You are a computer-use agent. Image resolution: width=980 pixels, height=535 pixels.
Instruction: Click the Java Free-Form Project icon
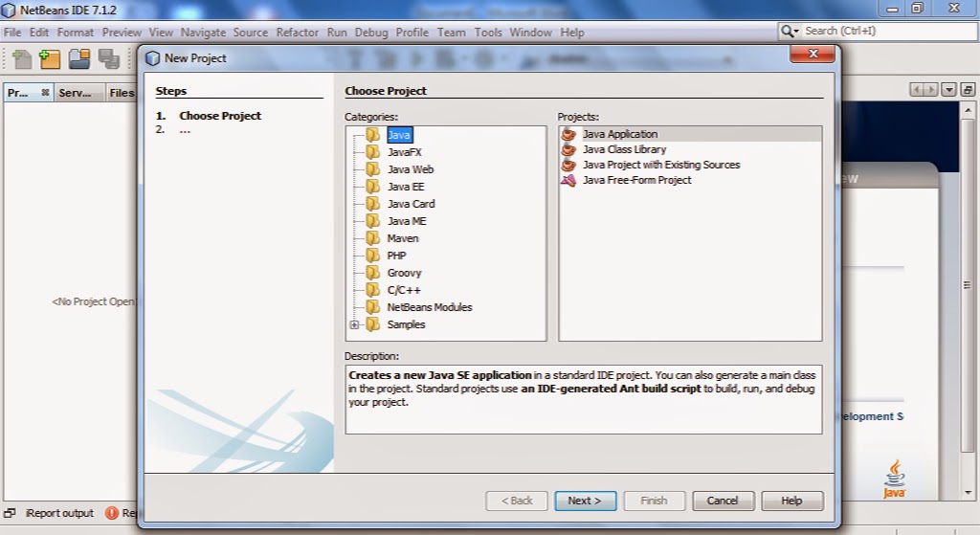point(568,180)
